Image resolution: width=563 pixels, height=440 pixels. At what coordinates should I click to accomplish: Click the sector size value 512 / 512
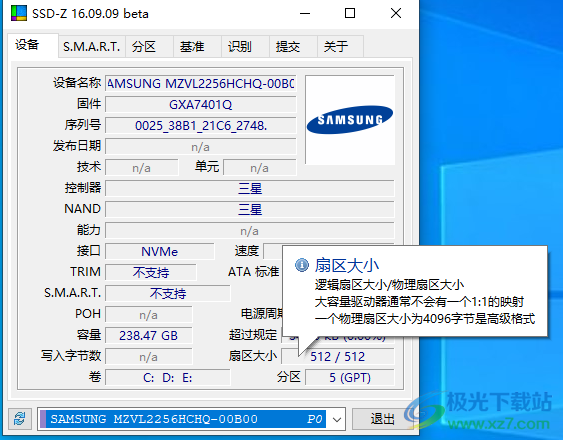(338, 357)
